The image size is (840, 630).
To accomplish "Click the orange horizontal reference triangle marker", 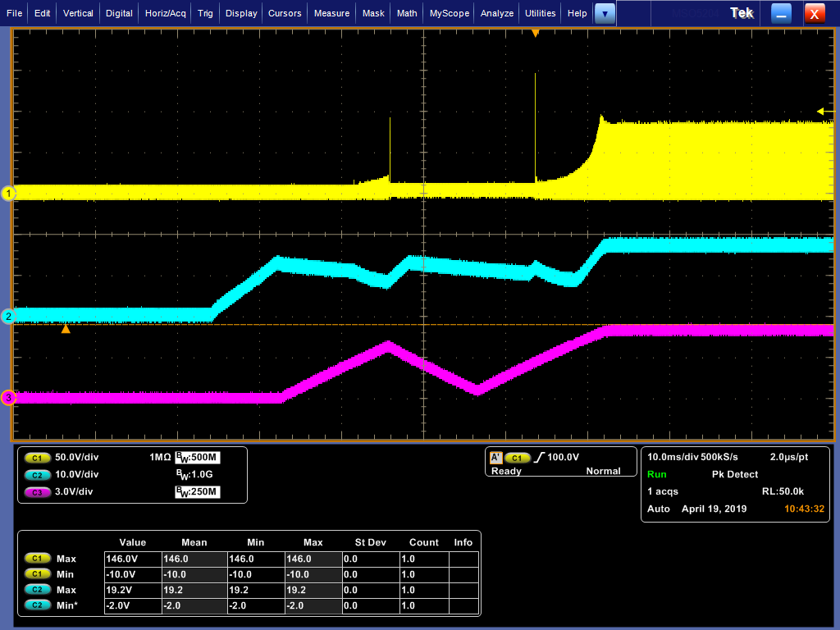I will (x=66, y=329).
